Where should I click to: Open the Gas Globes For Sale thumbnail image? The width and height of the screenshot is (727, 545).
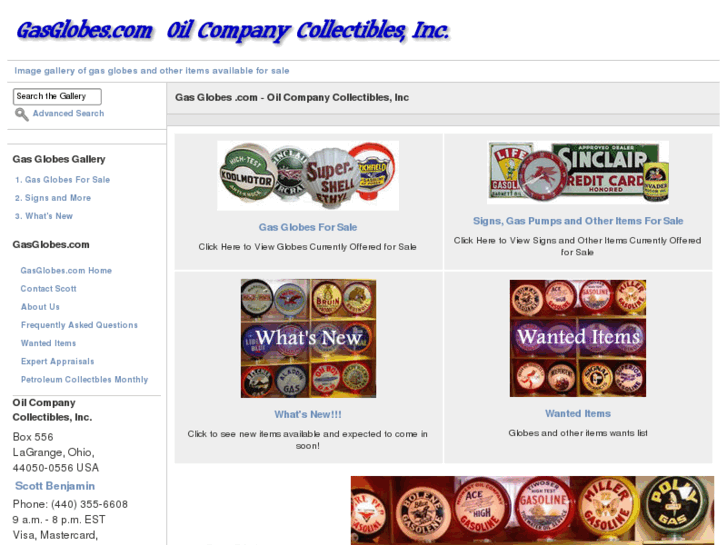coord(308,176)
